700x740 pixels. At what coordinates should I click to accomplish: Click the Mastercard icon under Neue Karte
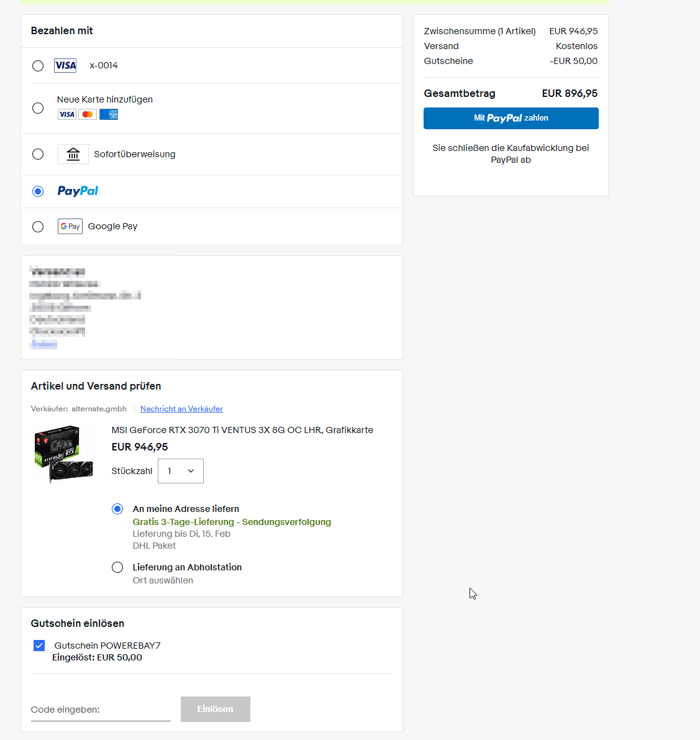87,114
